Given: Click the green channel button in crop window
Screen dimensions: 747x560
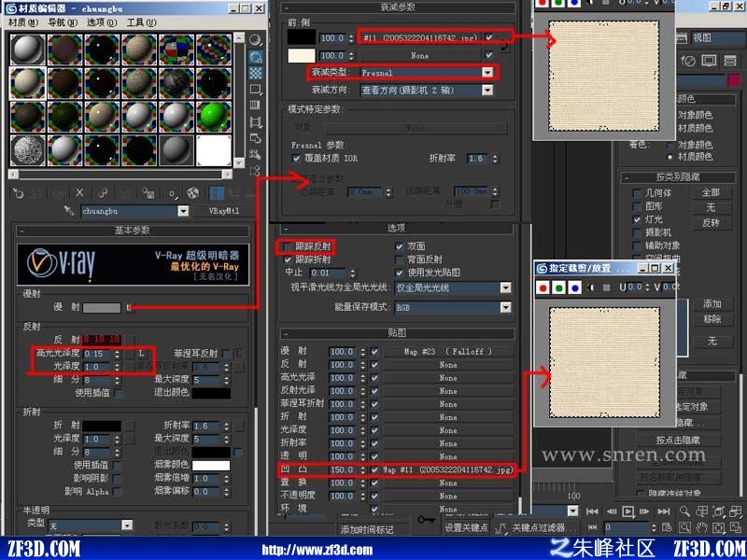Looking at the screenshot, I should [558, 287].
